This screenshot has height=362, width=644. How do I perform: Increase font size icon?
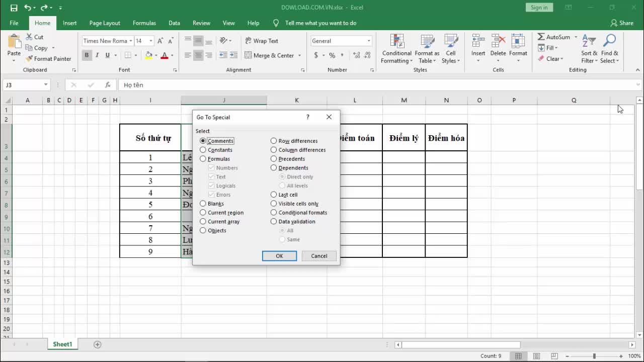point(160,41)
